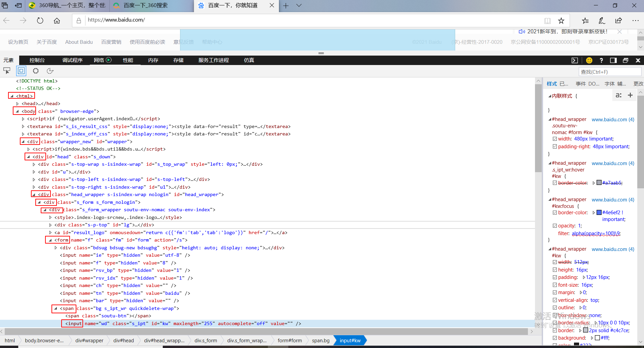
Task: Open the 关于百度 footer link
Action: 47,42
